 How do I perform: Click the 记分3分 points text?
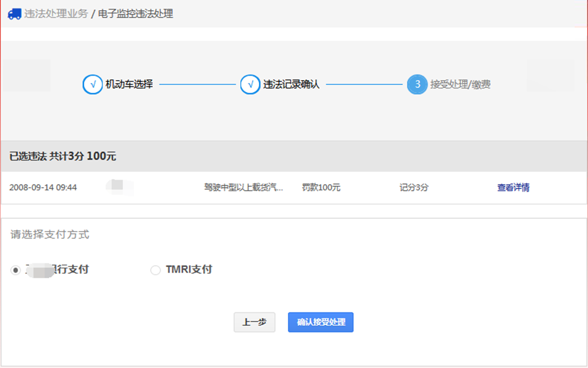pyautogui.click(x=414, y=188)
